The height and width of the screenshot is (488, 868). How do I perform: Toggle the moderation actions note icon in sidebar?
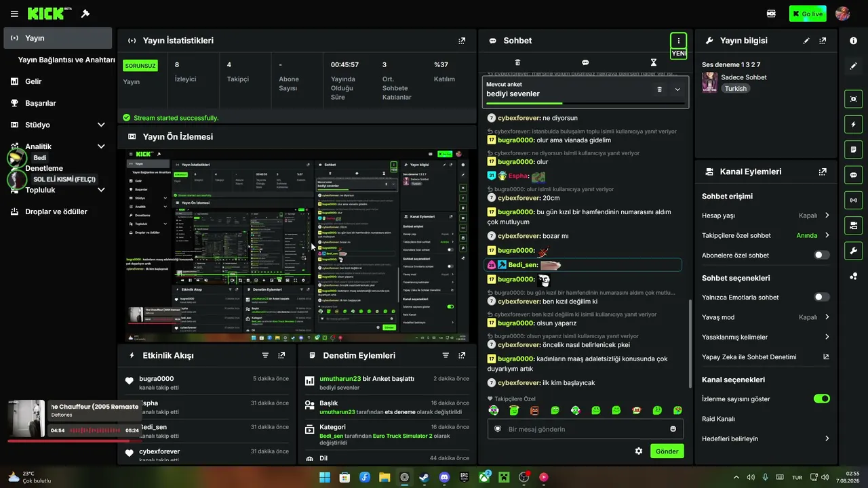click(853, 149)
